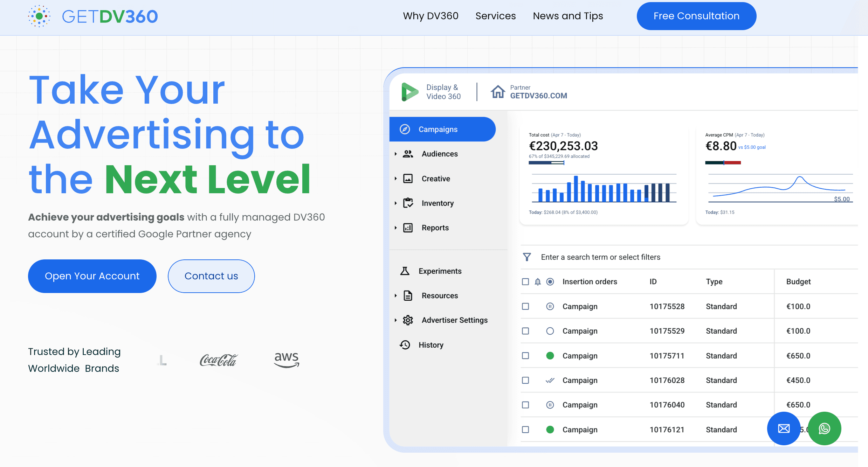Expand the Inventory section arrow
Image resolution: width=868 pixels, height=467 pixels.
click(x=395, y=203)
